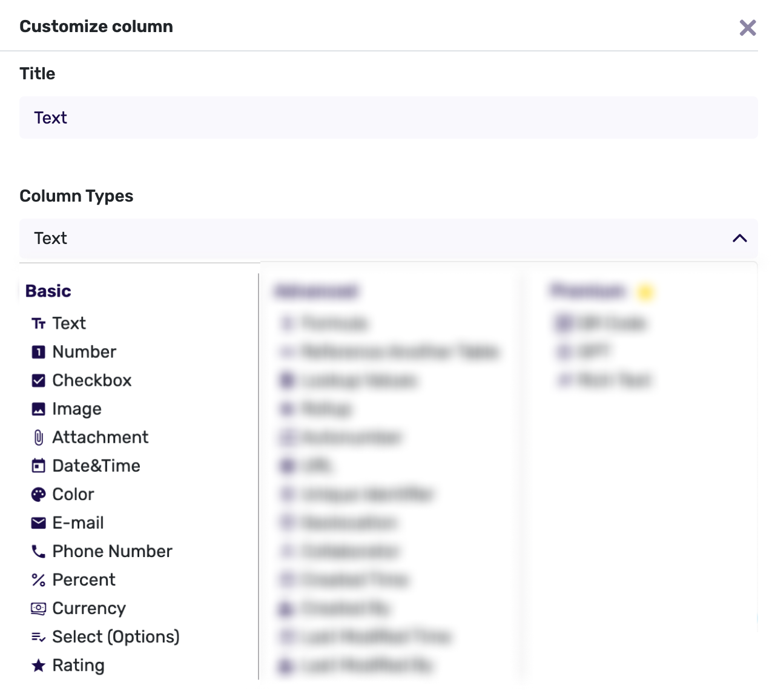
Task: Click the Rating star icon
Action: 38,665
